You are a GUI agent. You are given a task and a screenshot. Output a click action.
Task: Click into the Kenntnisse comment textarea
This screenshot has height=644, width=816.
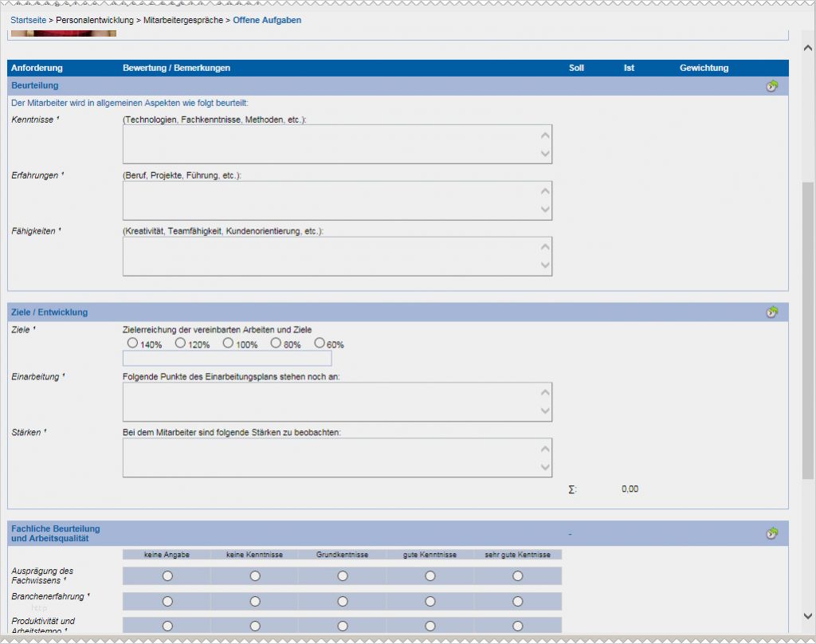(328, 144)
